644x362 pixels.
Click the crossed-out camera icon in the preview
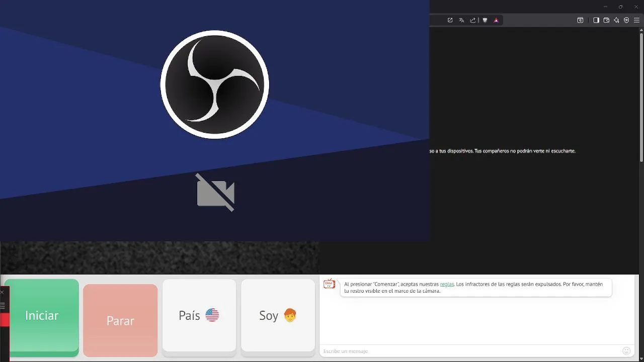(x=215, y=193)
